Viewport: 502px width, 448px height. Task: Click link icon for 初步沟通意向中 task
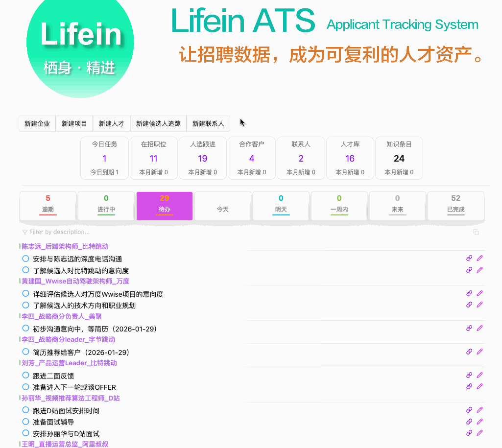click(x=469, y=328)
